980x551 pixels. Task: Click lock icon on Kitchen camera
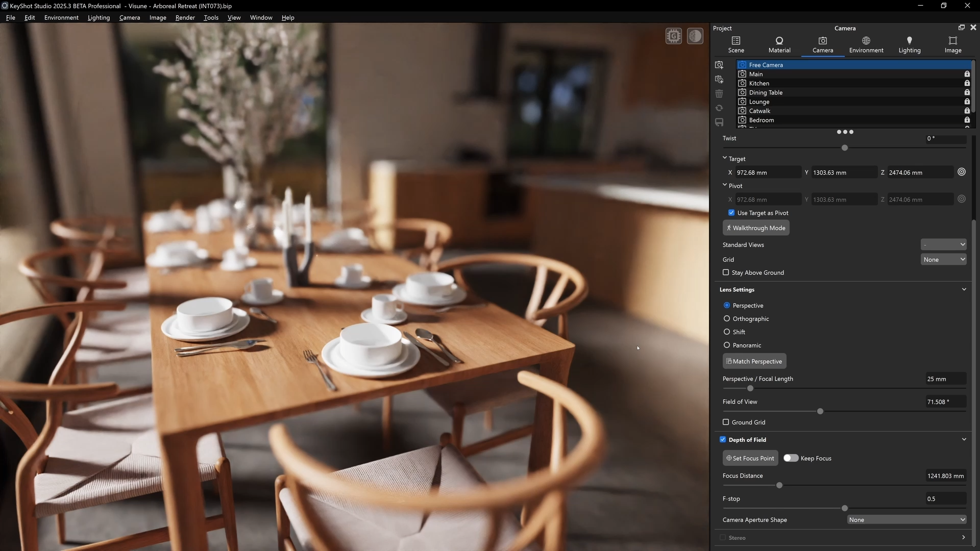click(x=967, y=83)
